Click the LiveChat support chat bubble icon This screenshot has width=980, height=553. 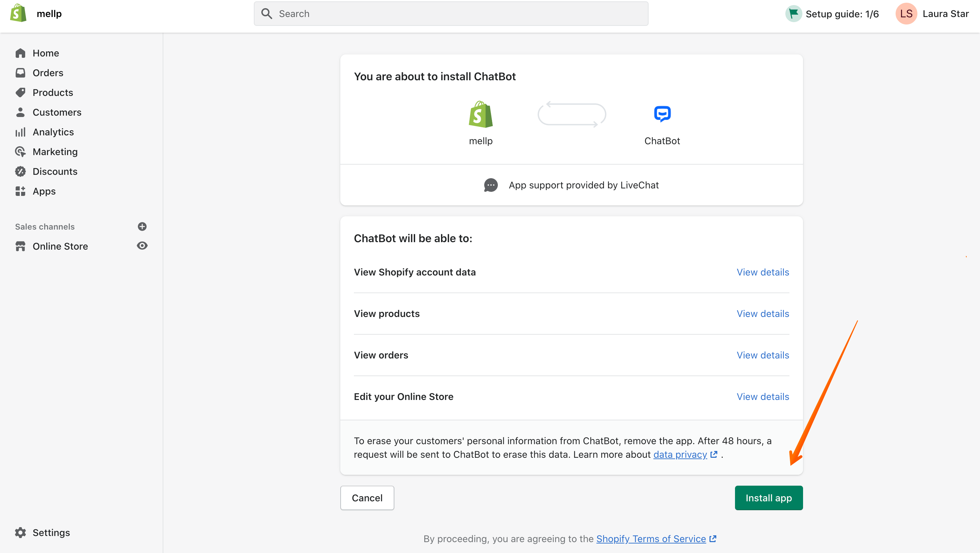pyautogui.click(x=491, y=185)
